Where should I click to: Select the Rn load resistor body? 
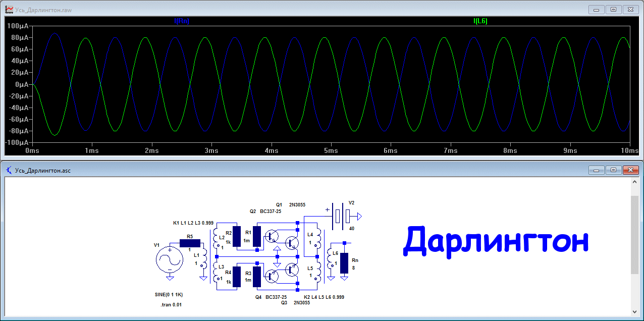(344, 263)
